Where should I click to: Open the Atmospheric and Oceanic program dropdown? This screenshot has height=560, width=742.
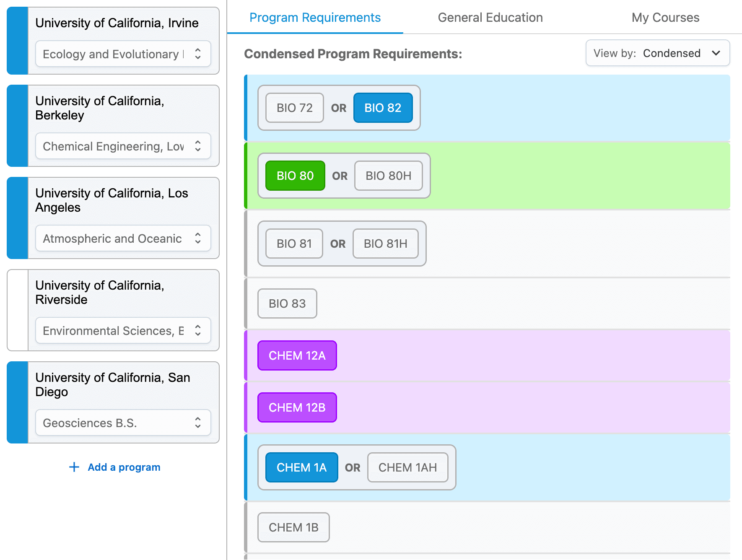123,239
